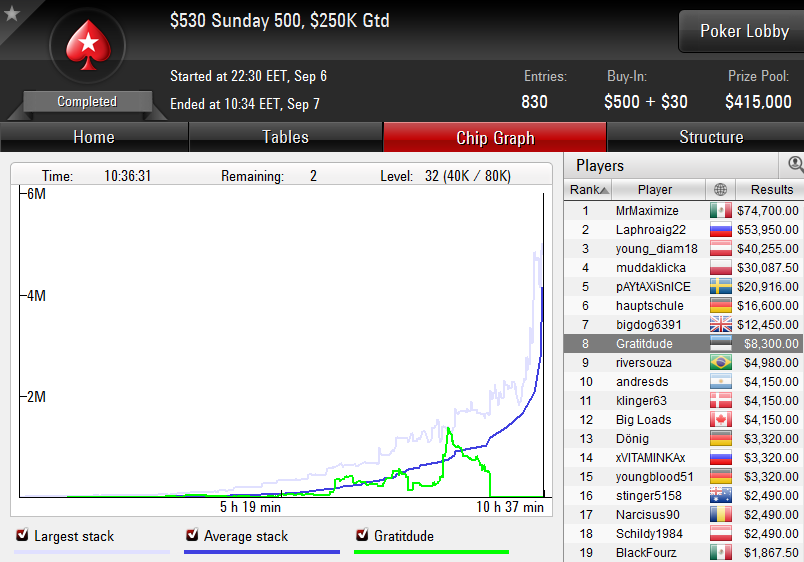Click the $8,300.00 result value

[x=771, y=344]
